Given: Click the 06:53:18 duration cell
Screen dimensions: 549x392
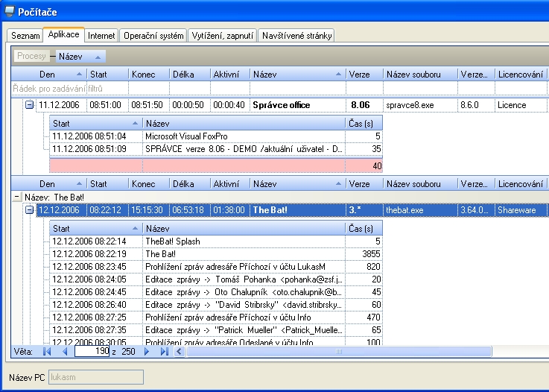Looking at the screenshot, I should pos(189,210).
